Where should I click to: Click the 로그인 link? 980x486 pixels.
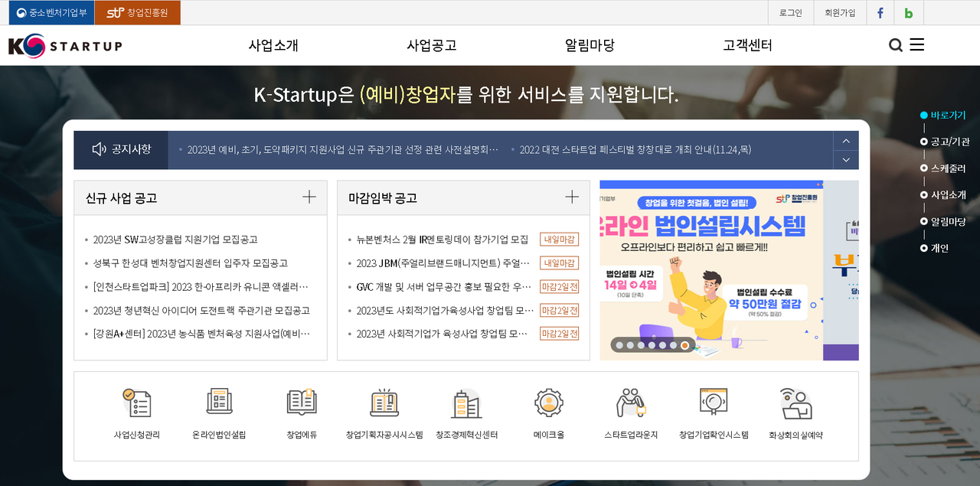pyautogui.click(x=790, y=13)
